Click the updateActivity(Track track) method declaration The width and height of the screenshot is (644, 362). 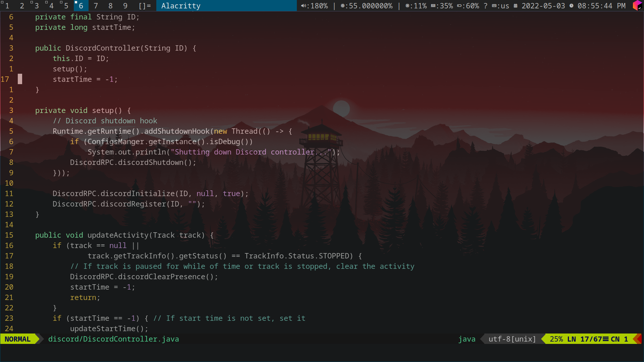coord(124,235)
